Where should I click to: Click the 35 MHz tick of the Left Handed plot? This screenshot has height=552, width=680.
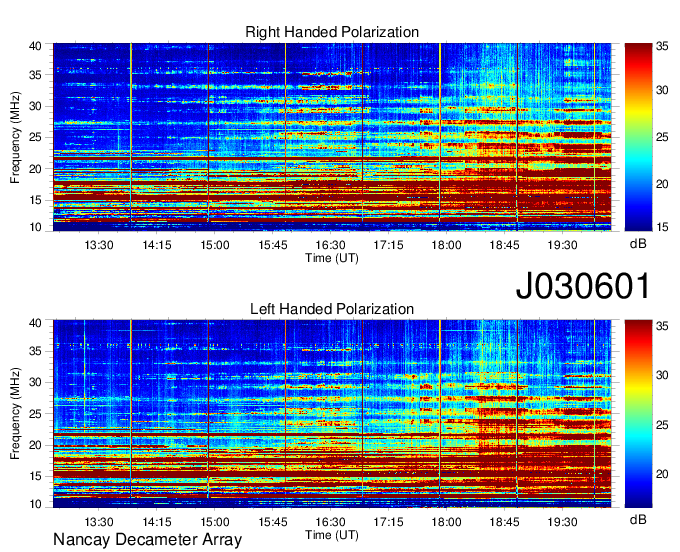(x=35, y=351)
